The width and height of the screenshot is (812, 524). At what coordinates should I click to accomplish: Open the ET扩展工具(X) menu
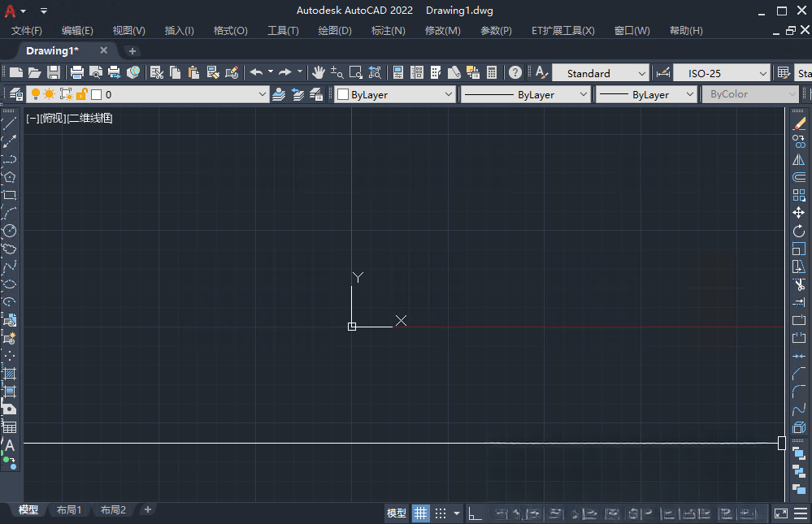pos(563,31)
